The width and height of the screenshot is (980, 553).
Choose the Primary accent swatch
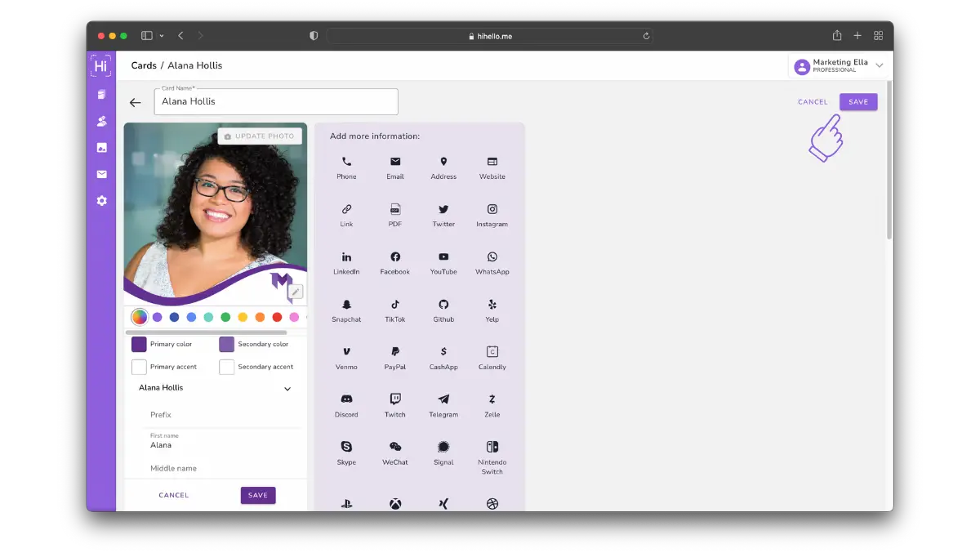click(x=139, y=367)
